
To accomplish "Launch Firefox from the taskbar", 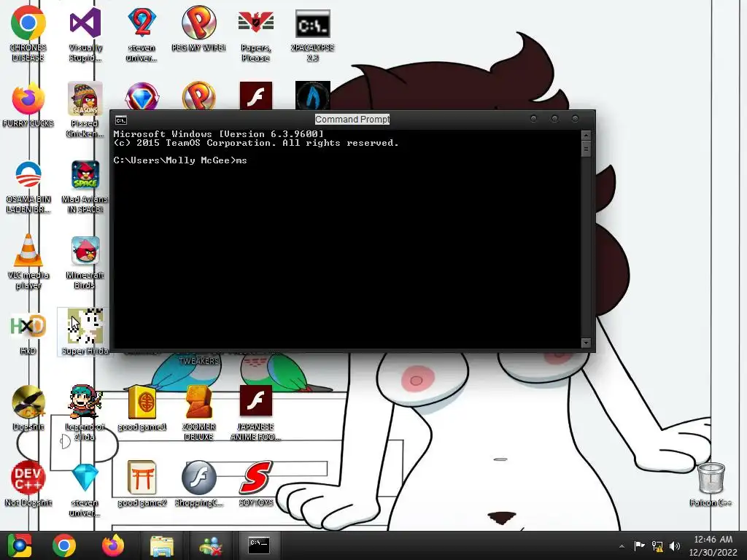I will [x=113, y=545].
